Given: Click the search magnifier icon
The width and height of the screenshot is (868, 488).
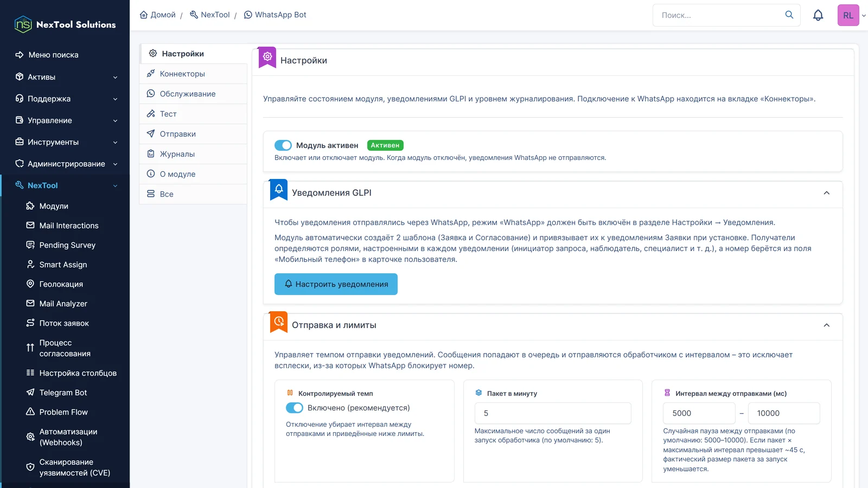Looking at the screenshot, I should tap(789, 15).
